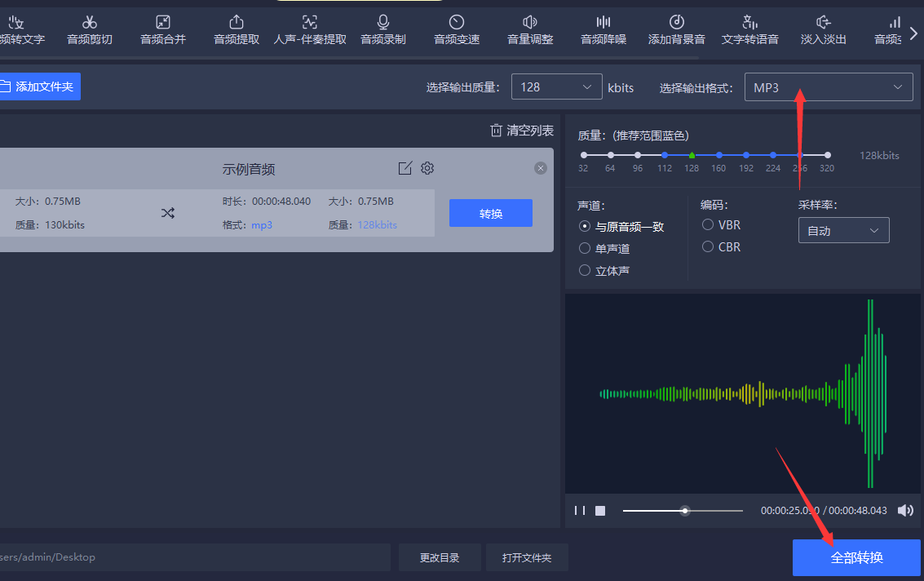
Task: Open the 音频降噪 tool
Action: [603, 30]
